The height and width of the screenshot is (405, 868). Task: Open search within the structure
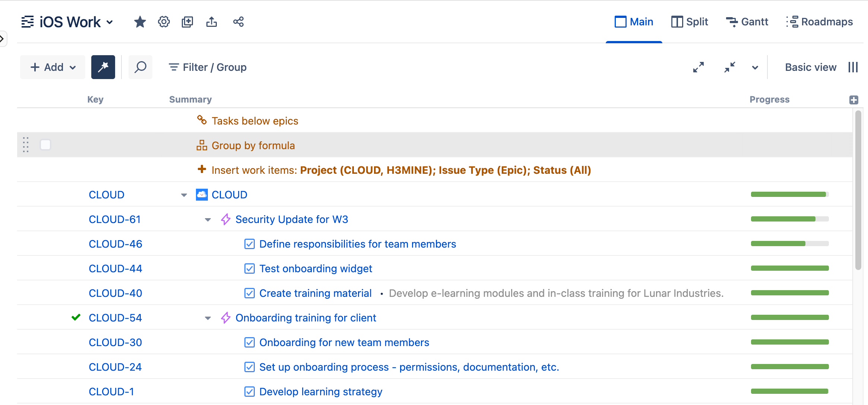coord(140,67)
